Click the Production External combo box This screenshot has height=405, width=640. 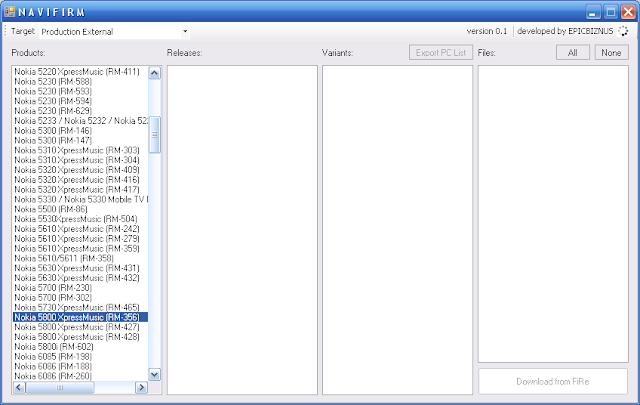click(x=114, y=31)
